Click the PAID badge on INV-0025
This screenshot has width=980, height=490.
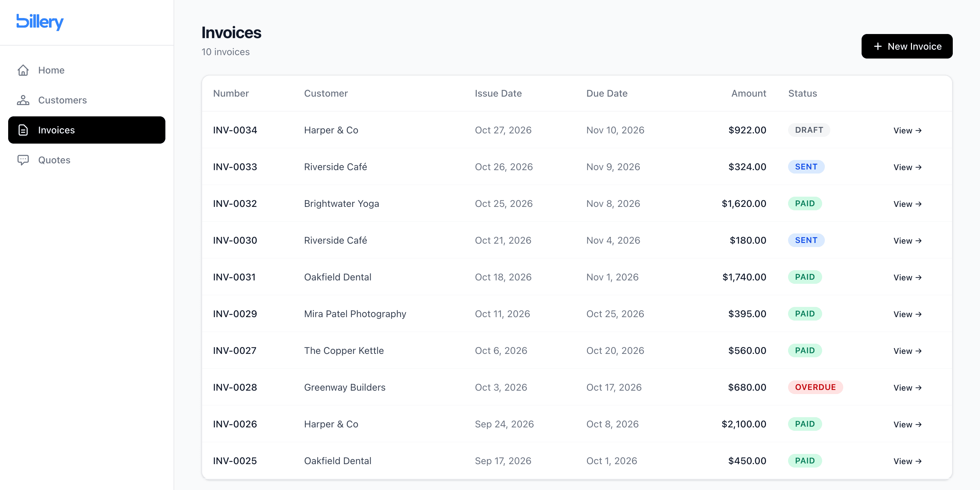pyautogui.click(x=805, y=461)
